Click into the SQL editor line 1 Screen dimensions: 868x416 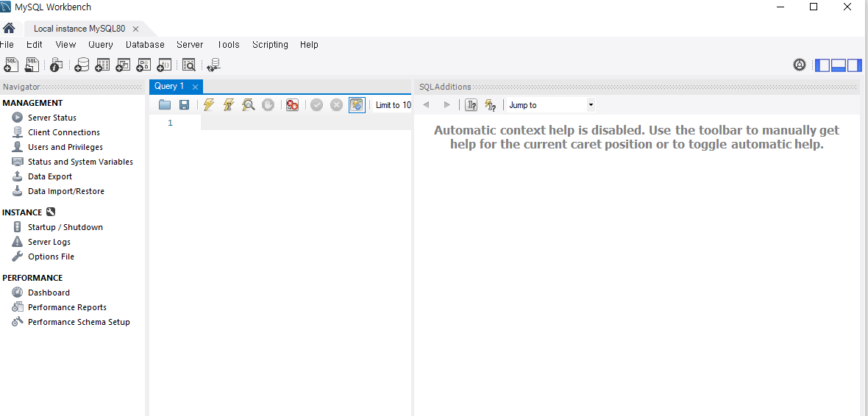tap(305, 123)
